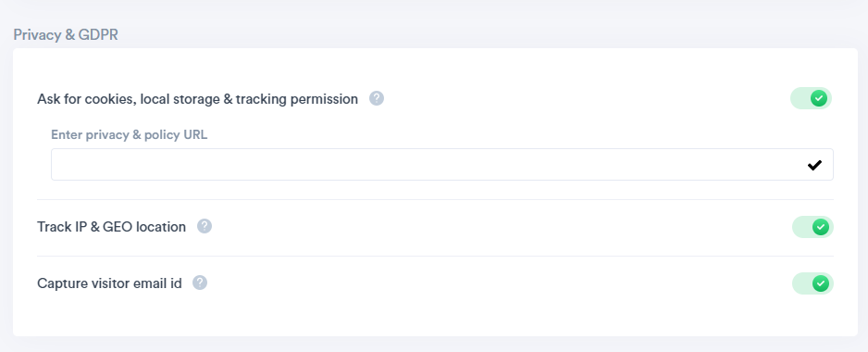Open help for cookies tracking permission
The height and width of the screenshot is (352, 868).
pyautogui.click(x=377, y=99)
